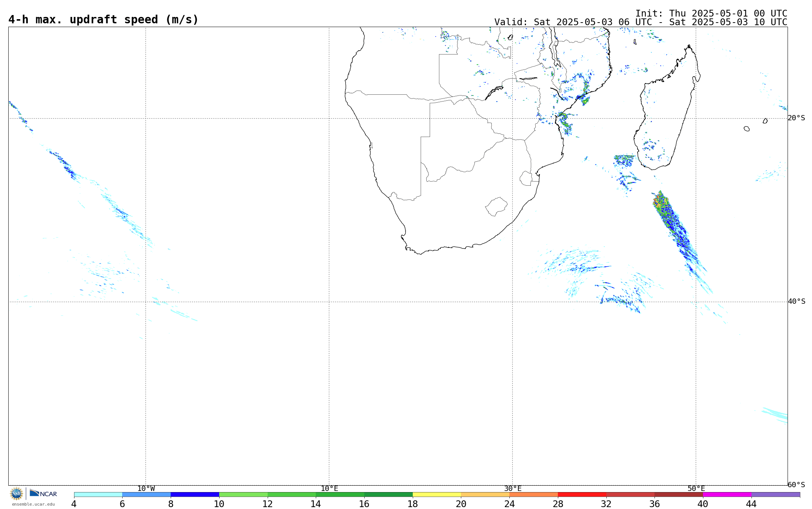The image size is (812, 509).
Task: Click the 10°E longitude label
Action: [x=329, y=489]
